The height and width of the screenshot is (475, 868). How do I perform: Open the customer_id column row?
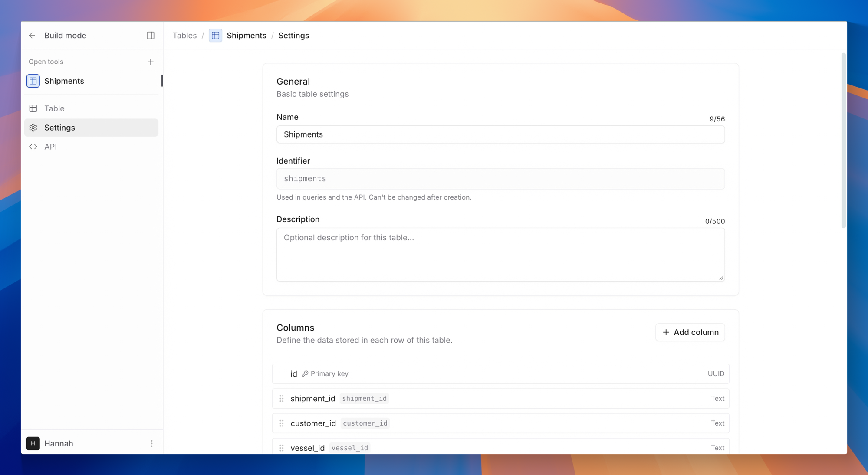click(500, 423)
